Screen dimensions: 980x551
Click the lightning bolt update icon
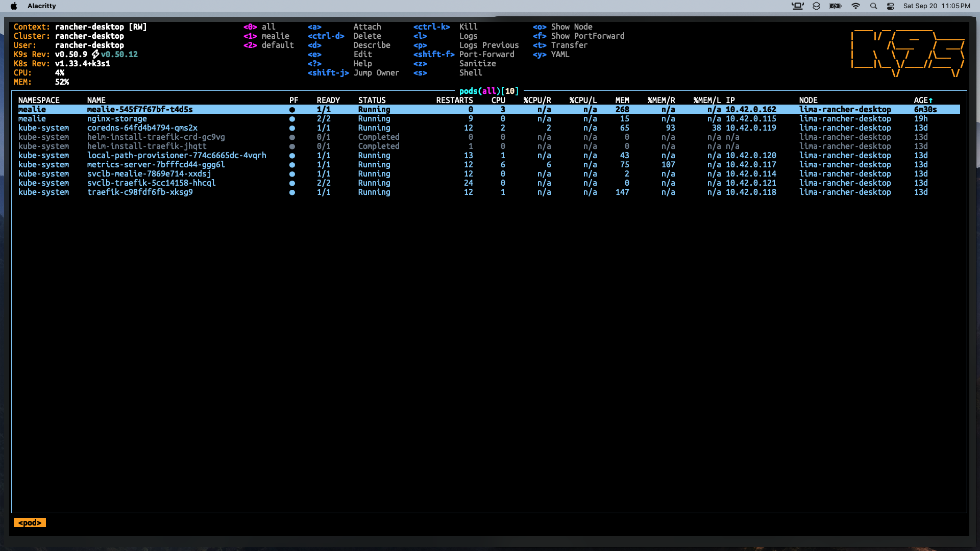point(95,54)
